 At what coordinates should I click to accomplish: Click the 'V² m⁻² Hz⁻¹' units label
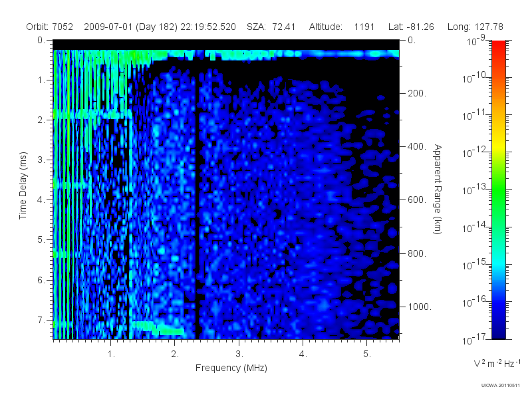[x=497, y=363]
